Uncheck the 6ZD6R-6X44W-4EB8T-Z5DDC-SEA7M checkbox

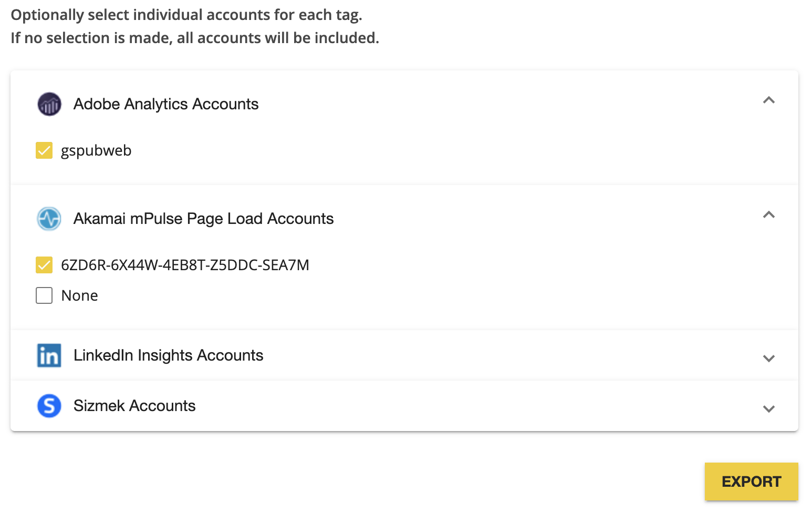coord(44,265)
